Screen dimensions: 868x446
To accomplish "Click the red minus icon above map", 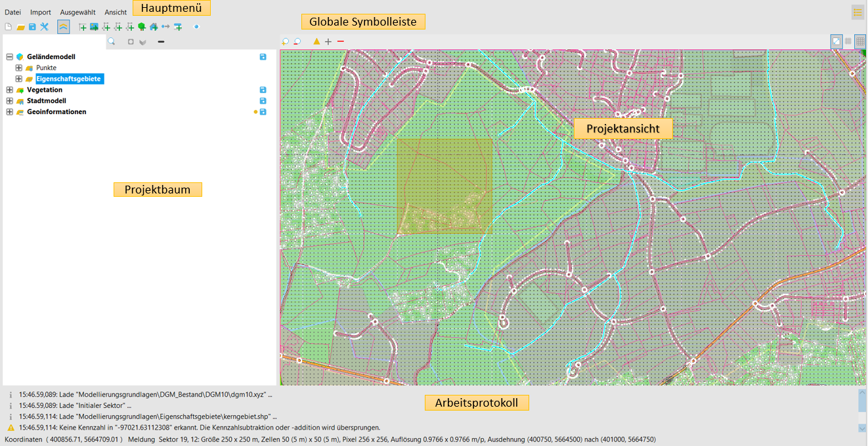I will 340,42.
